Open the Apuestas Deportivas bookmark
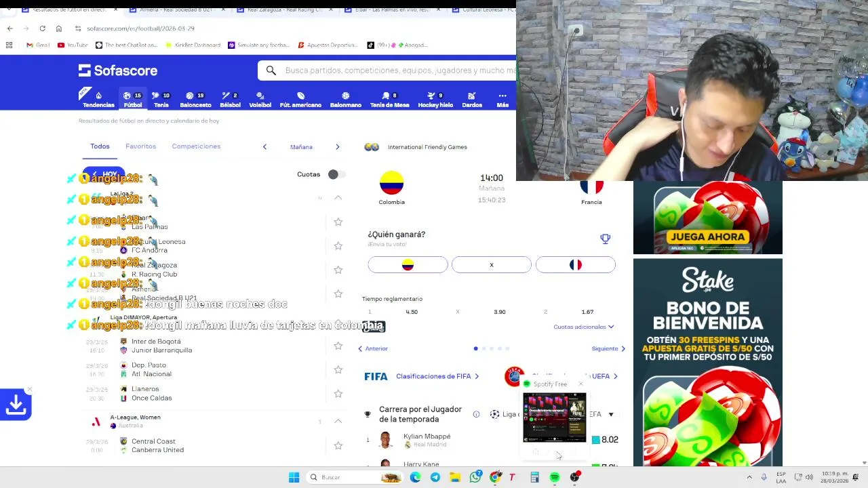The image size is (868, 488). pyautogui.click(x=327, y=45)
